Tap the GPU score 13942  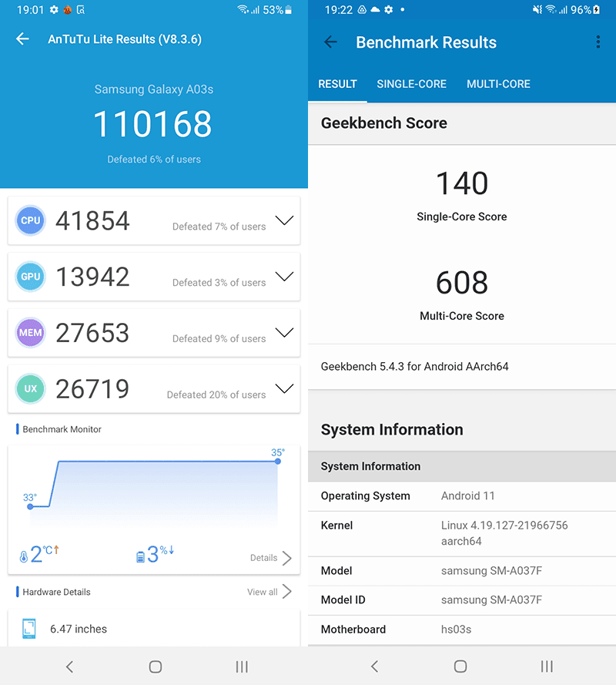pos(92,277)
